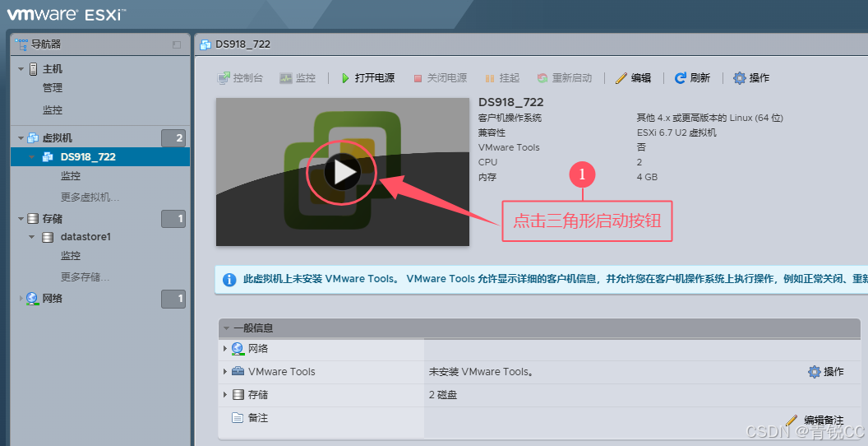The width and height of the screenshot is (868, 446).
Task: Click 重新启动 restart in toolbar
Action: pos(564,78)
